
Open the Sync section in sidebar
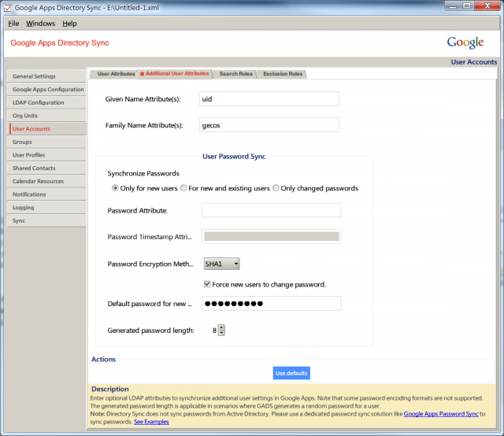click(47, 220)
